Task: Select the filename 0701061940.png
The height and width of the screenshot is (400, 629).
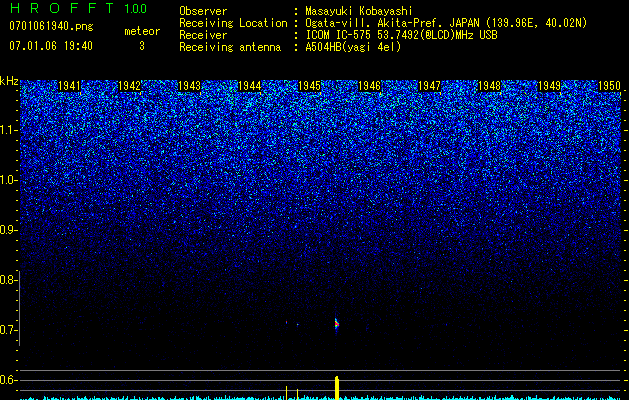Action: 51,26
